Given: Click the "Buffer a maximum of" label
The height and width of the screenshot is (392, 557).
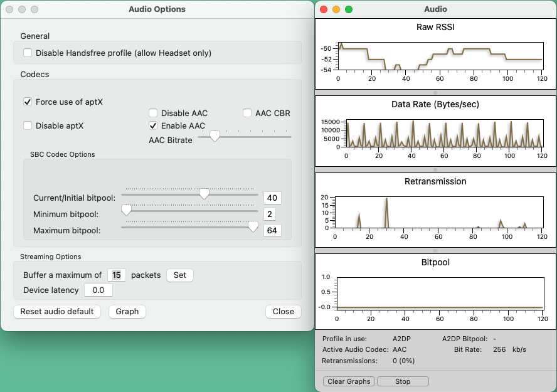Looking at the screenshot, I should [x=63, y=275].
